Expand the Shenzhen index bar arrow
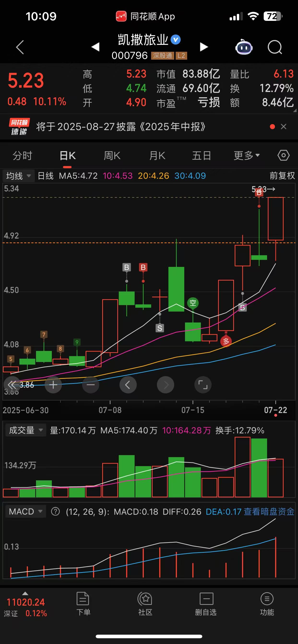Viewport: 298px width, 644px height. click(25, 593)
